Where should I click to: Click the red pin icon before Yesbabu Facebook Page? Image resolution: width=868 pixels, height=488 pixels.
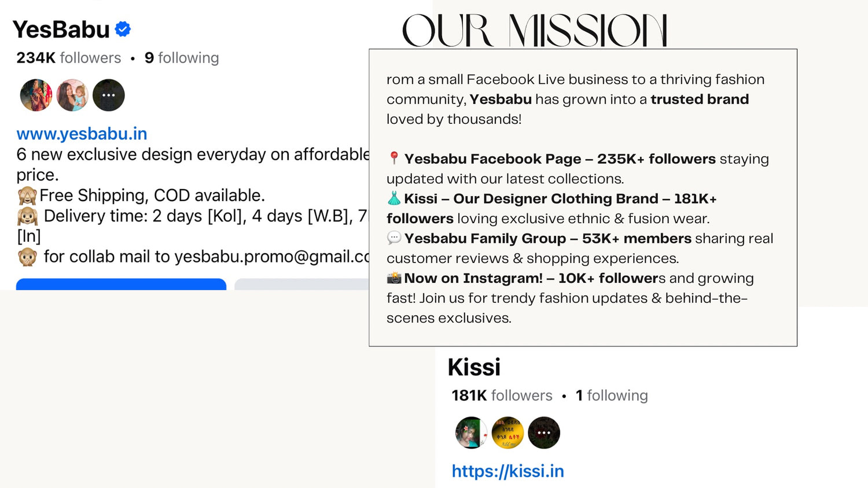(x=394, y=158)
